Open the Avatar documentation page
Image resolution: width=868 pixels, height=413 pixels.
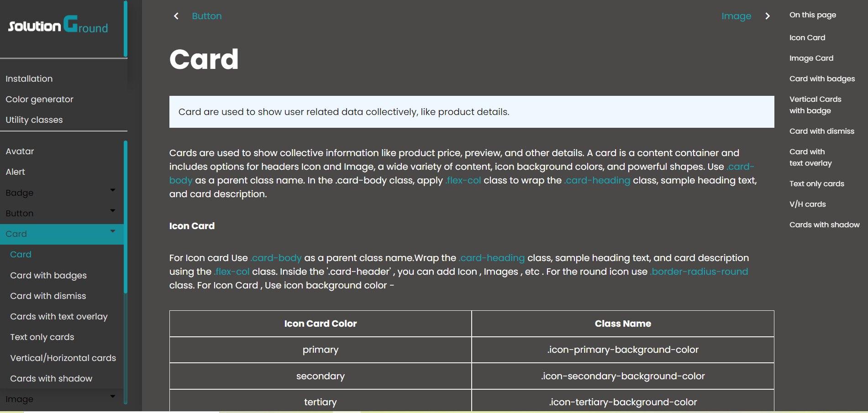[20, 151]
